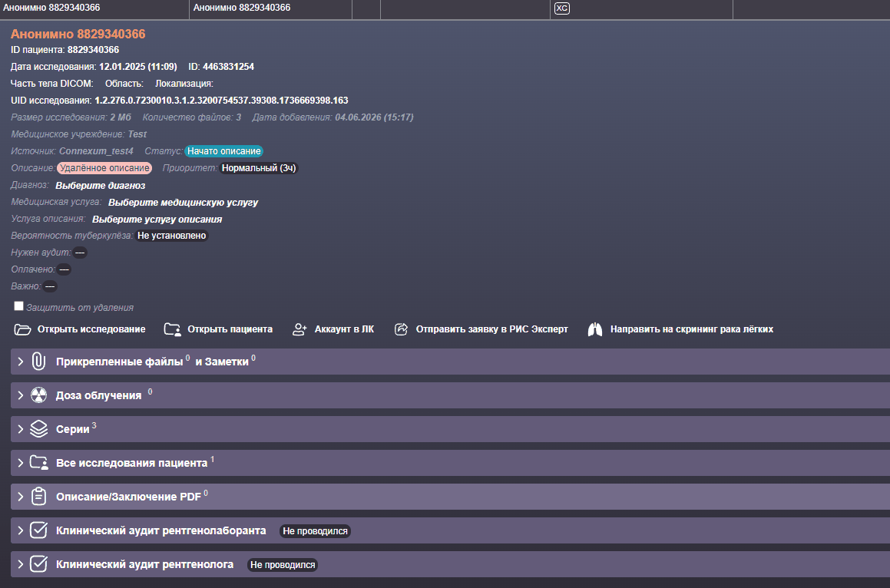This screenshot has width=890, height=588.
Task: Click the layers icon of Серии
Action: (x=38, y=429)
